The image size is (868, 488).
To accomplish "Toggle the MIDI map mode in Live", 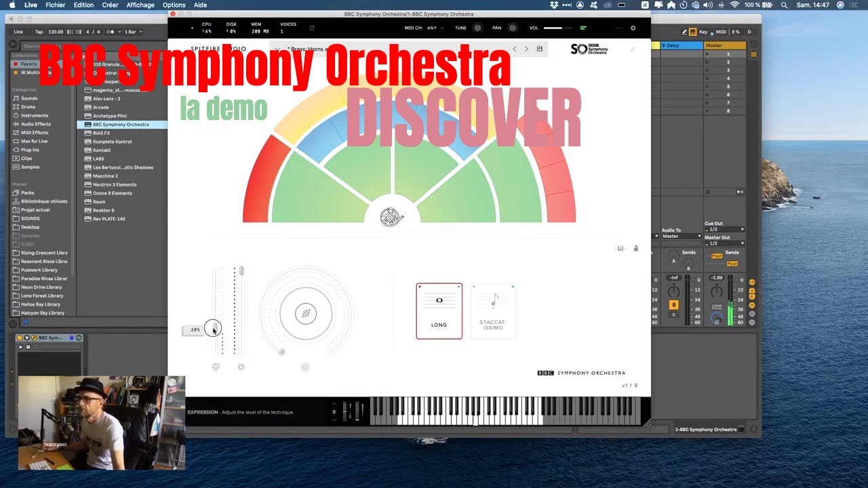I will (721, 32).
